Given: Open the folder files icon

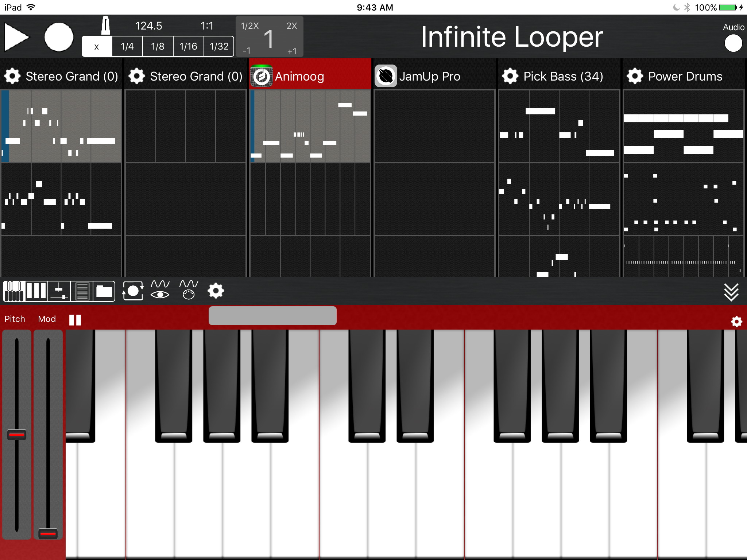Looking at the screenshot, I should coord(104,291).
